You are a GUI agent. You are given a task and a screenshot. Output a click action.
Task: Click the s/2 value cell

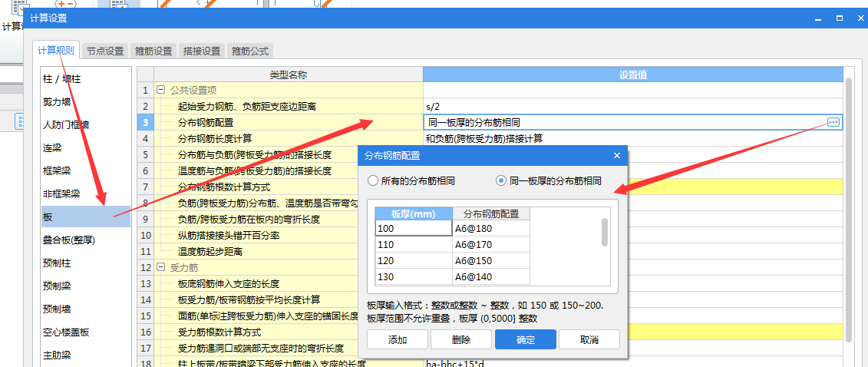point(632,106)
